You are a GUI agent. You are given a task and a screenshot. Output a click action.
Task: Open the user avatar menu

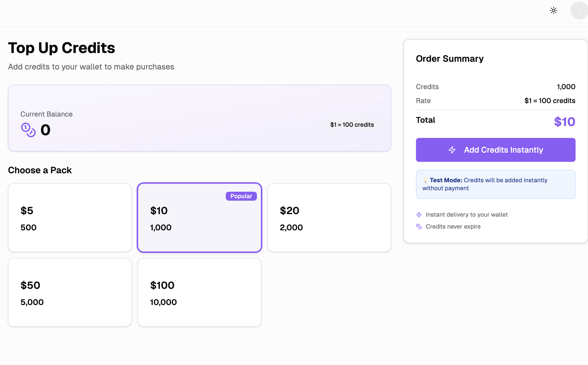pyautogui.click(x=579, y=10)
